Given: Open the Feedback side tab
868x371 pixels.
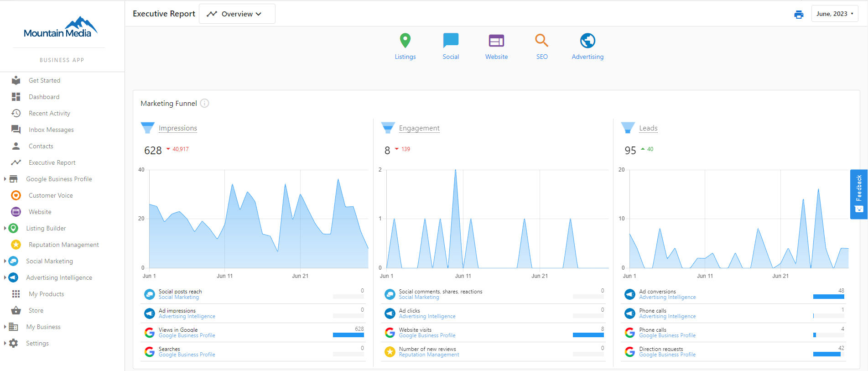Looking at the screenshot, I should [x=859, y=194].
